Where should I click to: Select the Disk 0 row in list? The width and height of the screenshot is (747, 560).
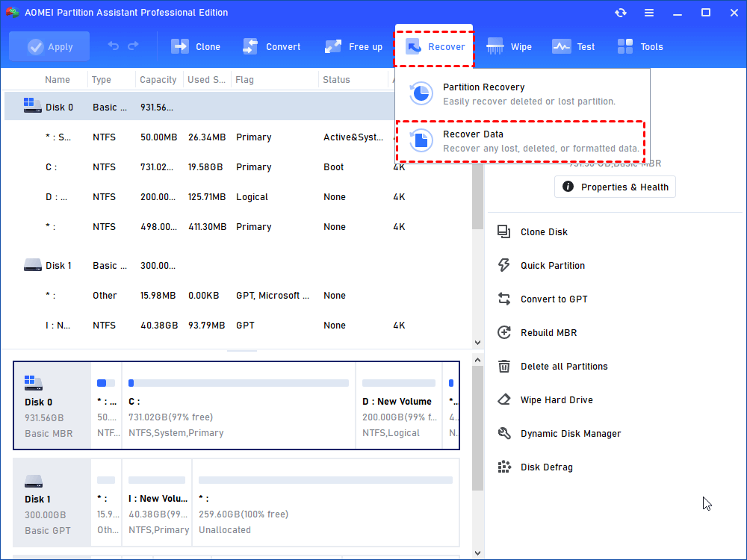199,107
